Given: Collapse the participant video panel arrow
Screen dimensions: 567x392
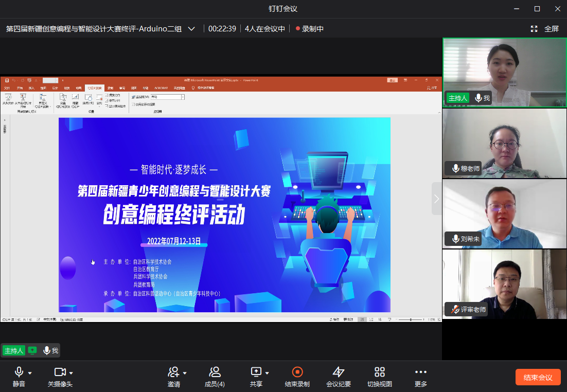Looking at the screenshot, I should tap(436, 199).
